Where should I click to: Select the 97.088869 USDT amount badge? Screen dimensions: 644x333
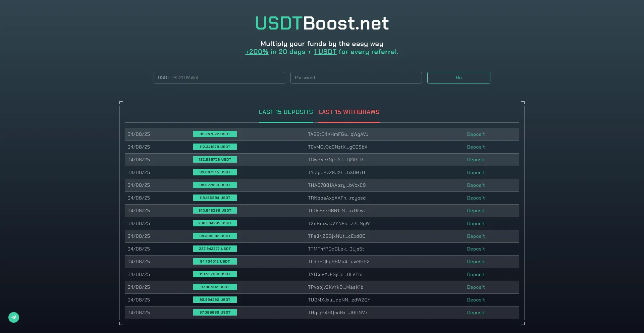215,313
